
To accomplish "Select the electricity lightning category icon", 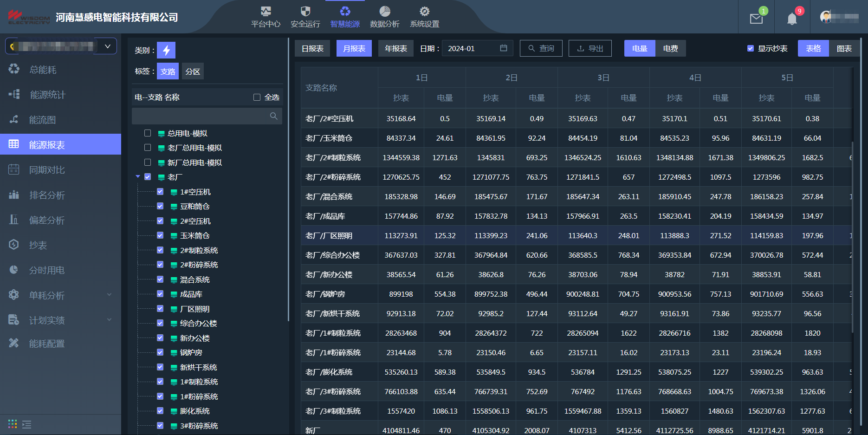I will click(x=166, y=50).
